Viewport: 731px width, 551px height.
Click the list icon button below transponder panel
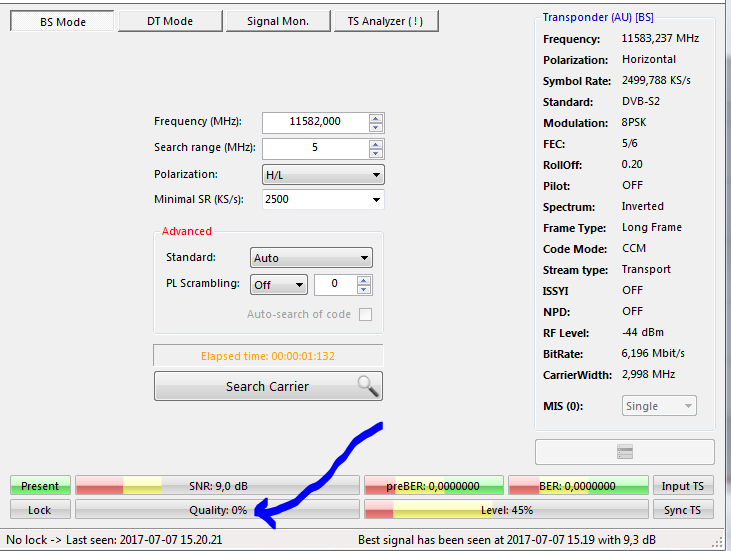point(625,452)
